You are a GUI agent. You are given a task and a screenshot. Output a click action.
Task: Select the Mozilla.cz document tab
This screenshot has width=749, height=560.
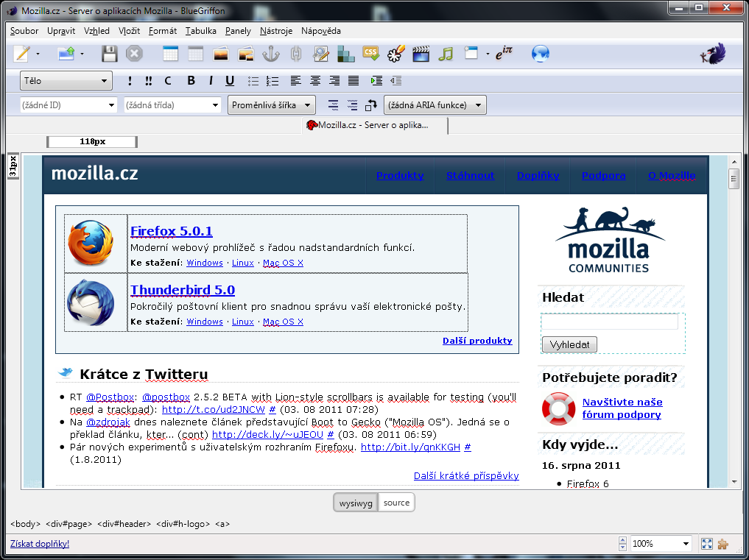375,126
